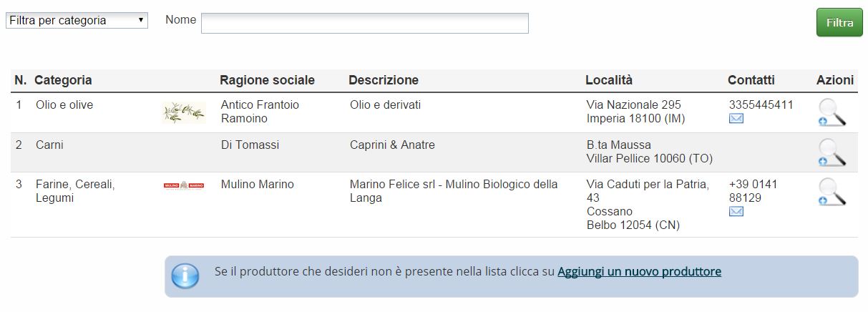Focus the Nome text field
Image resolution: width=868 pixels, height=312 pixels.
(365, 23)
